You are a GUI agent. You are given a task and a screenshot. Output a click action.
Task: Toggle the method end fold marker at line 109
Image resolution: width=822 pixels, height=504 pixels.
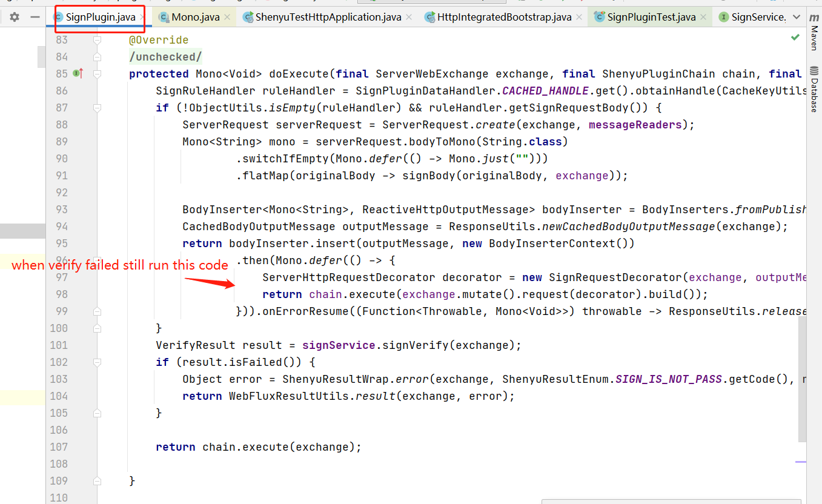[x=97, y=481]
